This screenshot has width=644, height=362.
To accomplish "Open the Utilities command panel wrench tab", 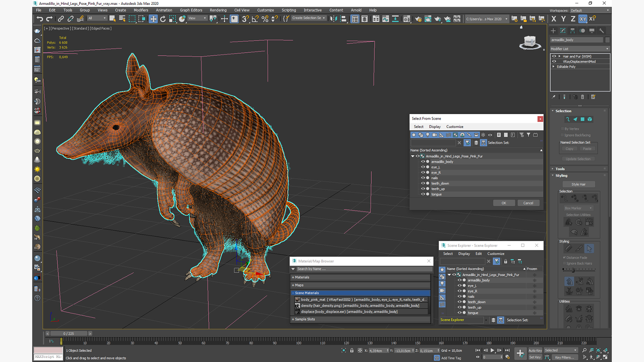I will click(x=601, y=31).
